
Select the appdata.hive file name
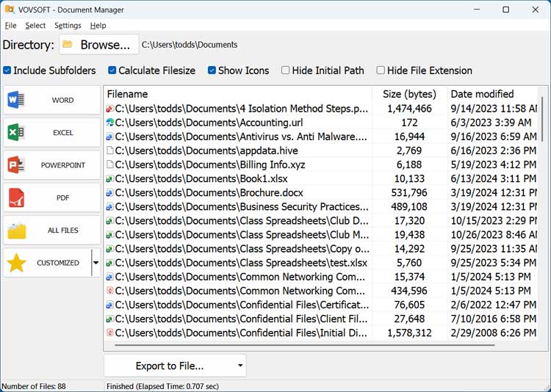pyautogui.click(x=206, y=150)
